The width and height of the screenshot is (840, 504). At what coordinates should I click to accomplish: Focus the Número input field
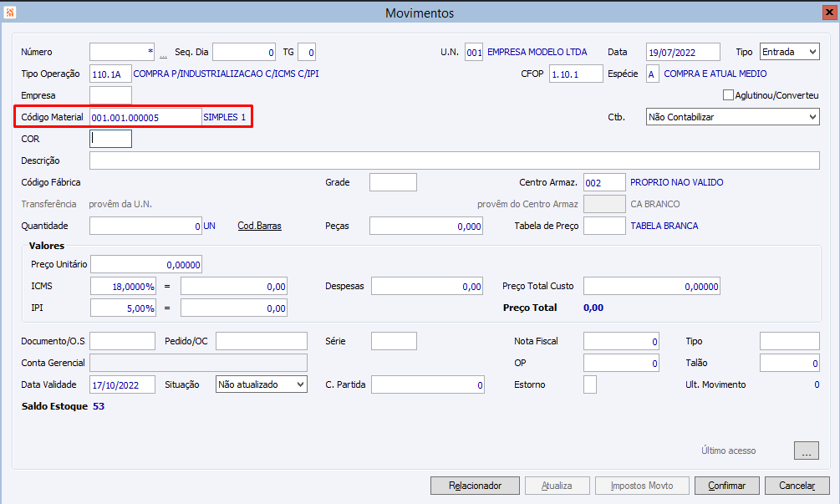click(122, 52)
